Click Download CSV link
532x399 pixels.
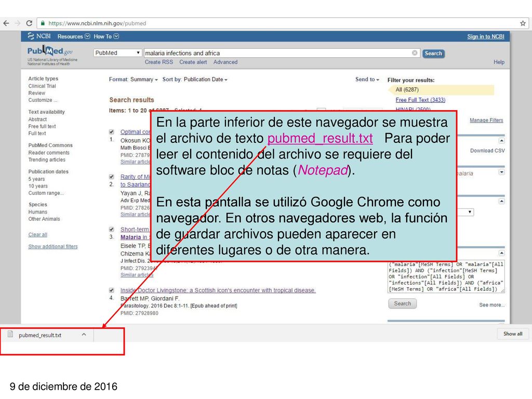pyautogui.click(x=487, y=151)
